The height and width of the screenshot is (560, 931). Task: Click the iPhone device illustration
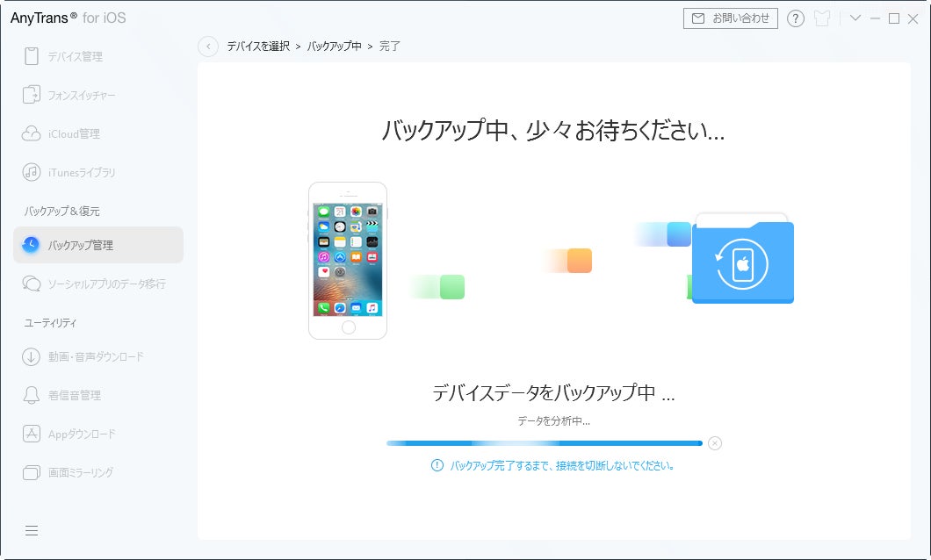coord(348,261)
